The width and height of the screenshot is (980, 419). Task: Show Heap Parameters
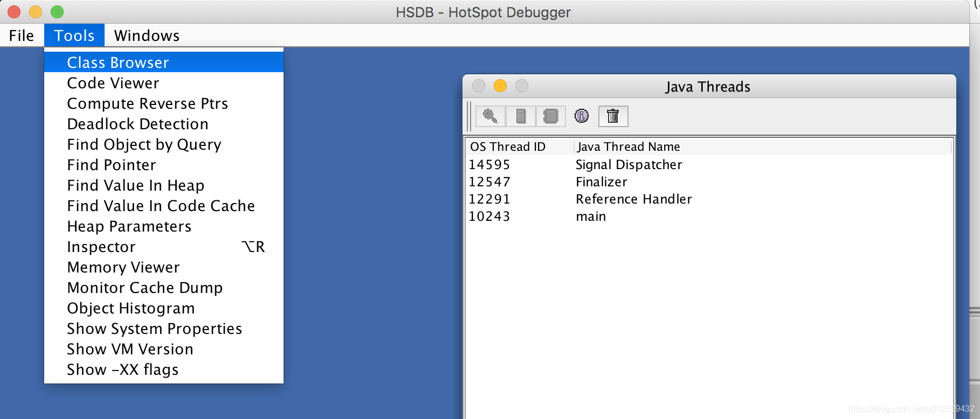click(x=164, y=226)
